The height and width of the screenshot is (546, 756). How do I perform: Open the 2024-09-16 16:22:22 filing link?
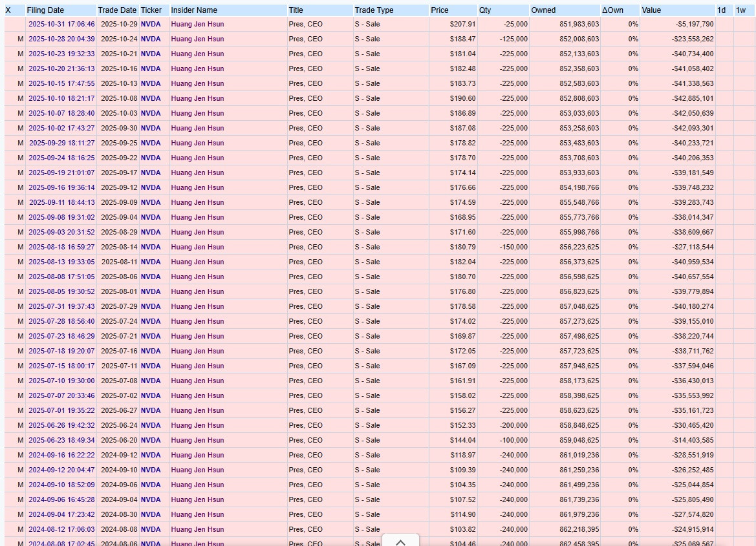coord(61,455)
